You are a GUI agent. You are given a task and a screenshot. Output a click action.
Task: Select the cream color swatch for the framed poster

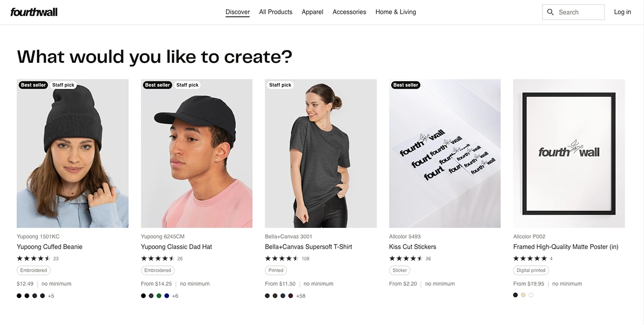523,295
